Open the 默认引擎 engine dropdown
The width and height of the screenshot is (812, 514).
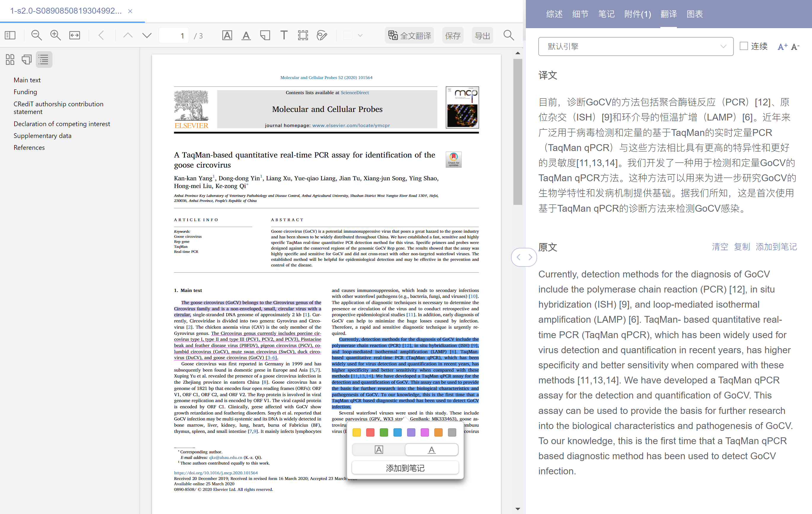click(x=636, y=46)
